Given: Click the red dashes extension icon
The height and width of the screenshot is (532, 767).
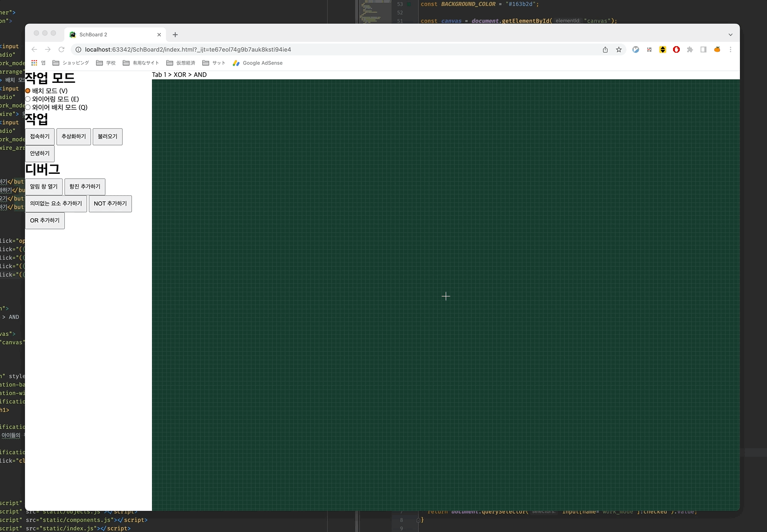Looking at the screenshot, I should [649, 49].
